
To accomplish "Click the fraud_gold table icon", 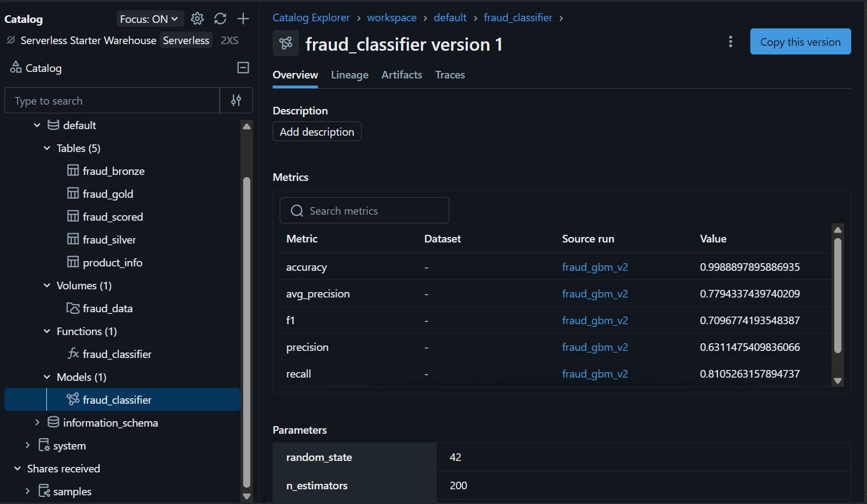I will point(73,193).
